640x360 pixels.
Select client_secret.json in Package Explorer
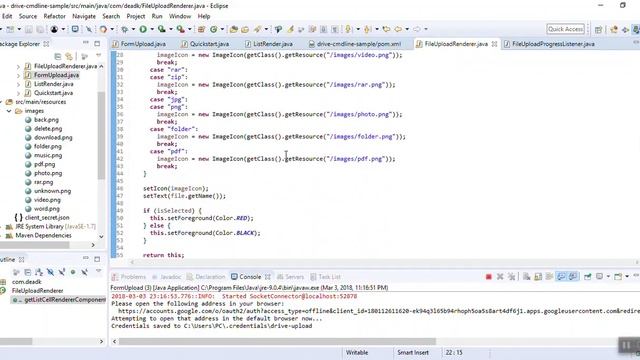(x=47, y=218)
